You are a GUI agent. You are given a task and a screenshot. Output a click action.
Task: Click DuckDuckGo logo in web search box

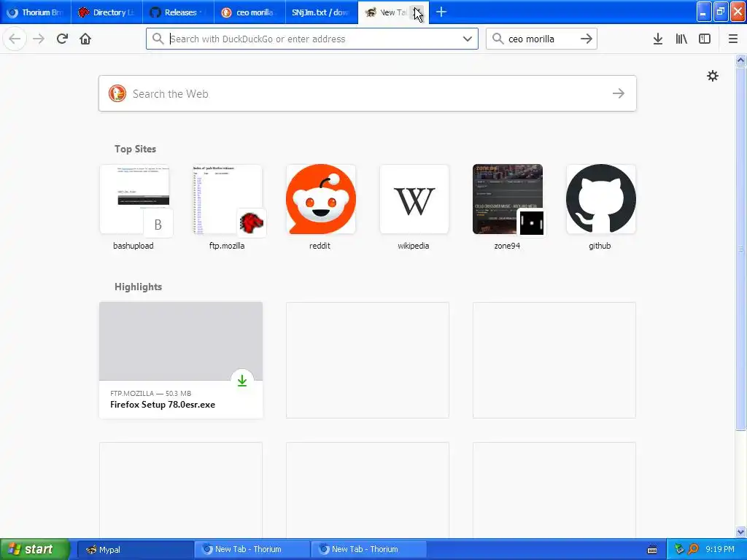(117, 93)
